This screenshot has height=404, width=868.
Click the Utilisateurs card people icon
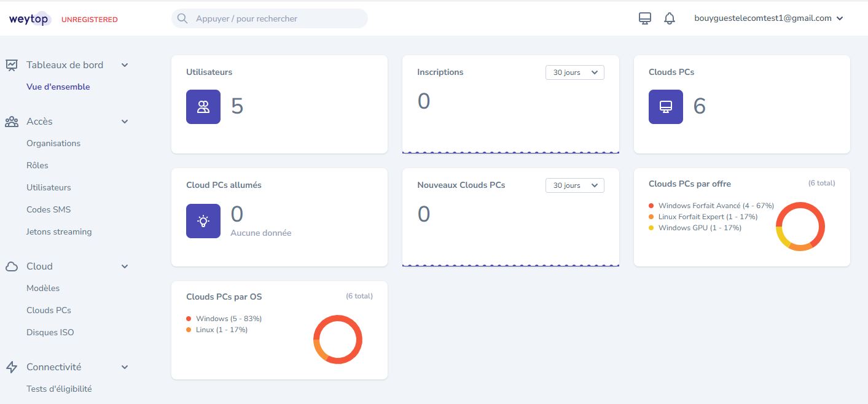click(203, 106)
